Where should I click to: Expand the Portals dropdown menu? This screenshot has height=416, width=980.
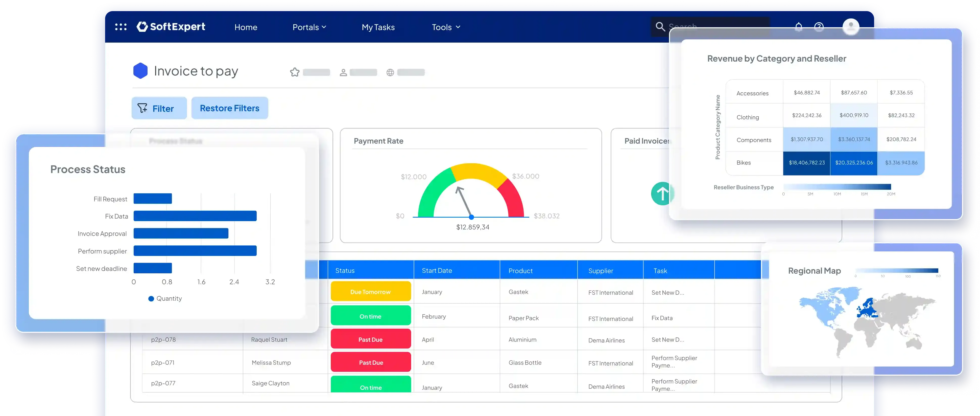pyautogui.click(x=309, y=27)
